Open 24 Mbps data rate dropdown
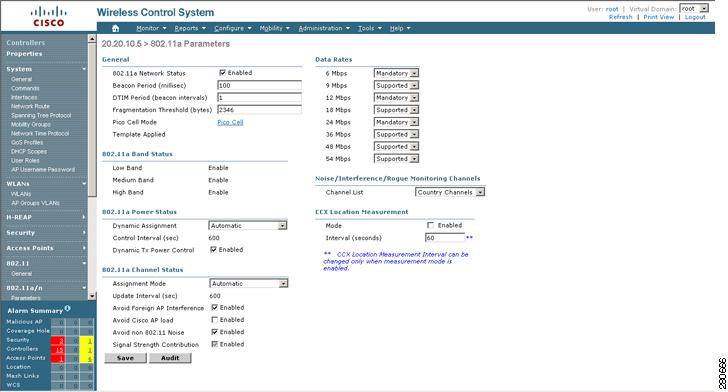 [x=396, y=122]
